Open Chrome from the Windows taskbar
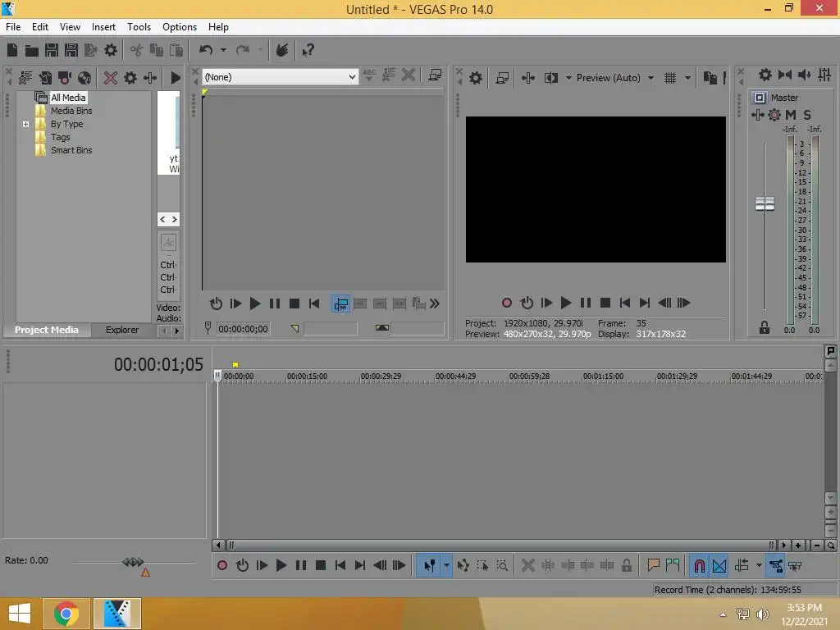The height and width of the screenshot is (630, 840). (x=66, y=614)
